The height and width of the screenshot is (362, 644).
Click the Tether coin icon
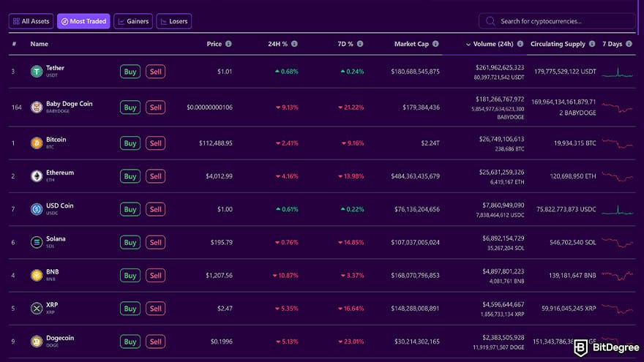coord(37,72)
